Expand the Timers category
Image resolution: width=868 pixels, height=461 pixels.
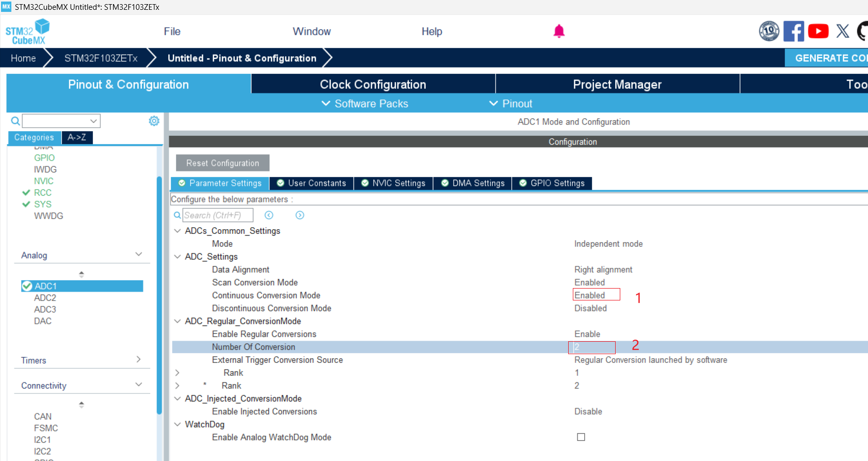[x=138, y=359]
